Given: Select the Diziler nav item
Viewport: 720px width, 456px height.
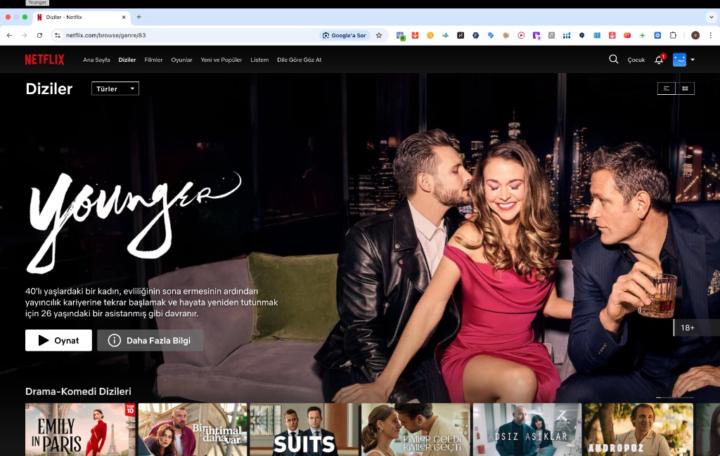Looking at the screenshot, I should click(127, 60).
